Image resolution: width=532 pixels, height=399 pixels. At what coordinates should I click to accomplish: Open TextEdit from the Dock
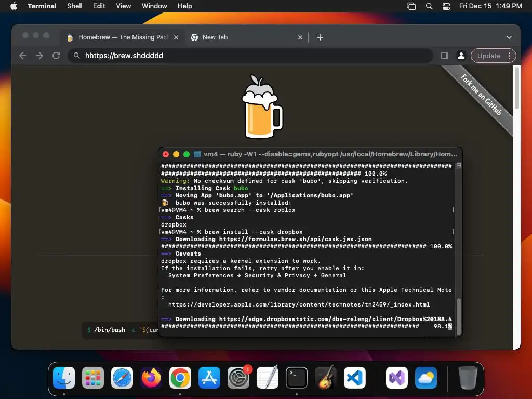(268, 378)
